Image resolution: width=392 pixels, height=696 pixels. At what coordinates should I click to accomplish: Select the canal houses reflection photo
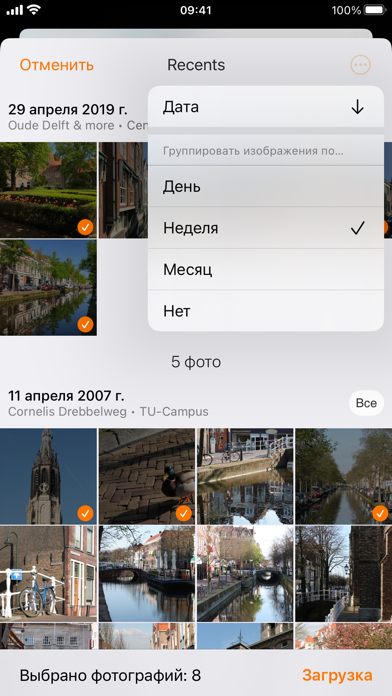click(245, 476)
